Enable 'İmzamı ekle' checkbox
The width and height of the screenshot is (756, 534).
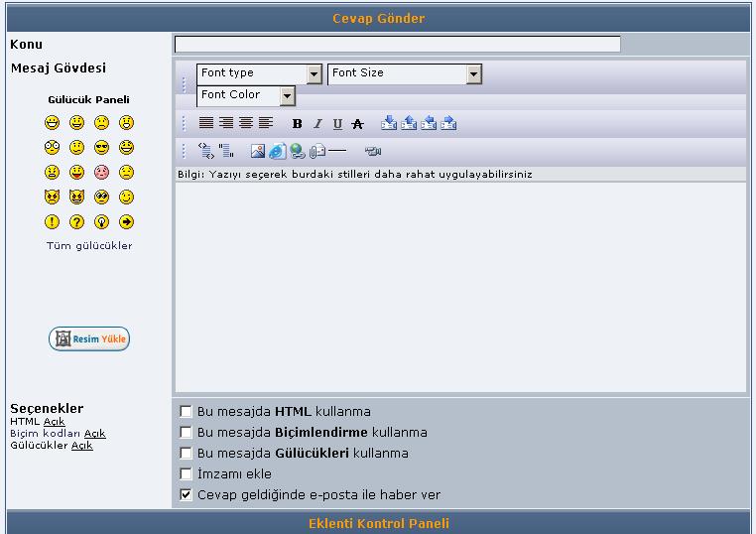(x=186, y=473)
